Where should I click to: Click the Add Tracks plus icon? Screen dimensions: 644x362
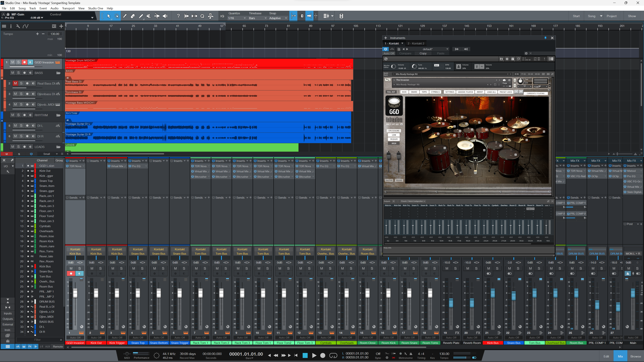[61, 26]
